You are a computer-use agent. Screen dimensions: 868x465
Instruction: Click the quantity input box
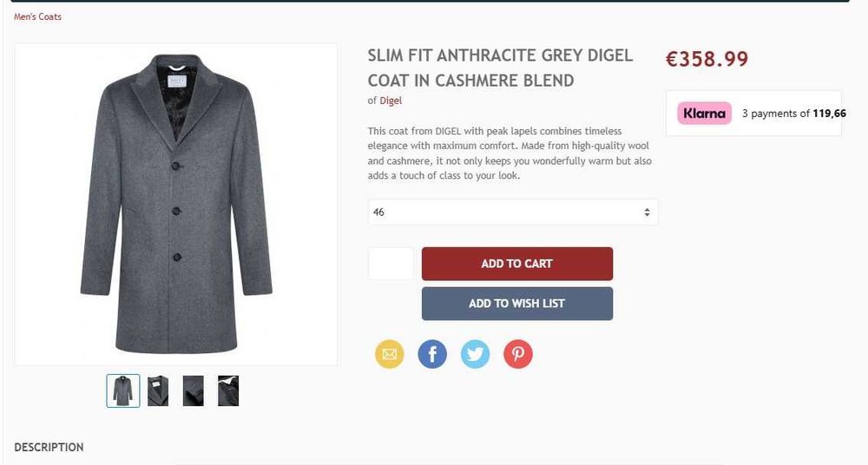[x=391, y=264]
